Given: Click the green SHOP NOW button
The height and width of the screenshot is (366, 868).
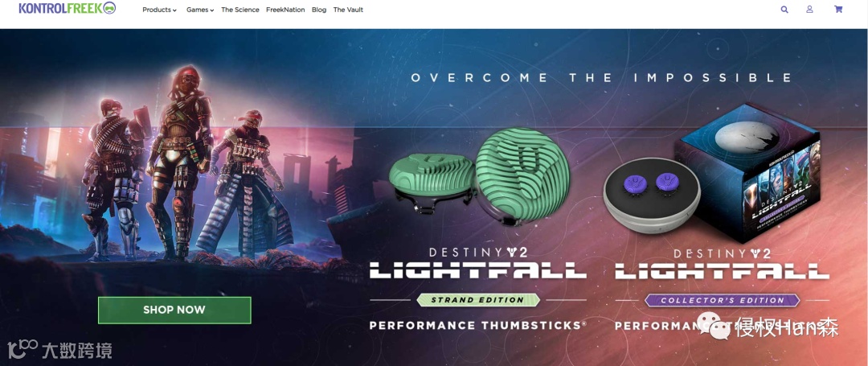Looking at the screenshot, I should pos(174,310).
